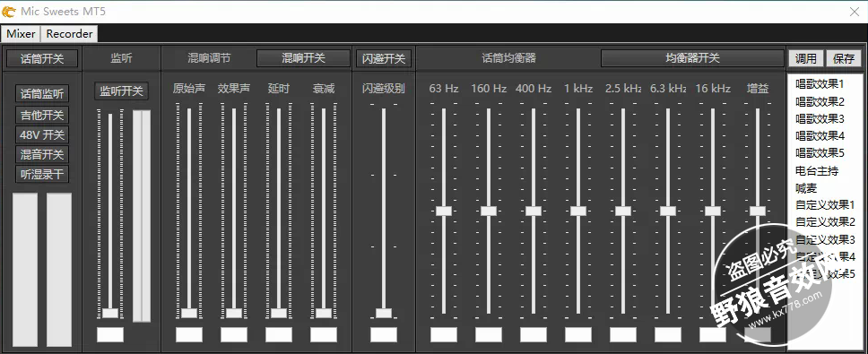Click the 原始声 dry sound slider handle
868x354 pixels.
pos(189,313)
